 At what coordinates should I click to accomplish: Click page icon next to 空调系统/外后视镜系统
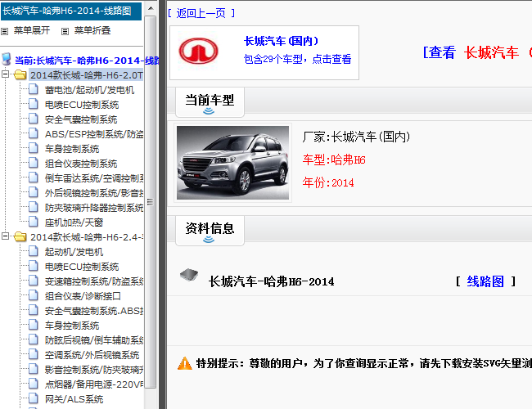(x=34, y=354)
